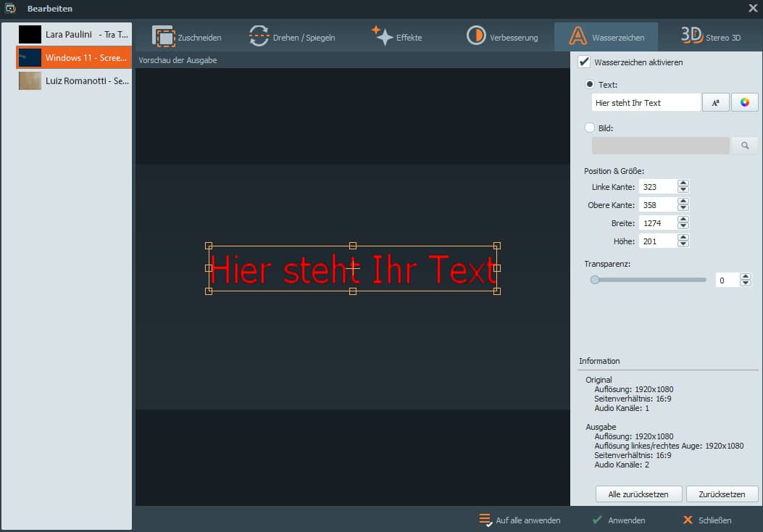Increase the Breite value
Viewport: 763px width, 532px height.
pos(683,219)
